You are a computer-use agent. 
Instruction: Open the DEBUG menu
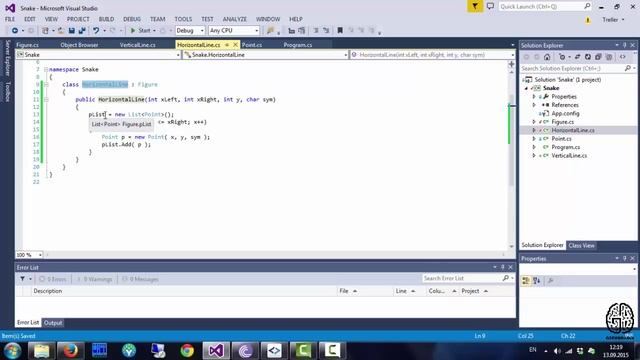click(x=131, y=19)
